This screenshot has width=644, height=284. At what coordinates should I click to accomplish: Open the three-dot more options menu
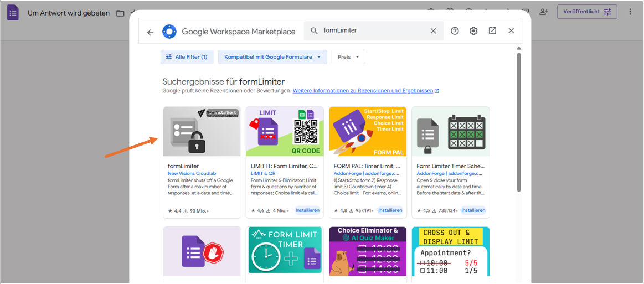[630, 12]
